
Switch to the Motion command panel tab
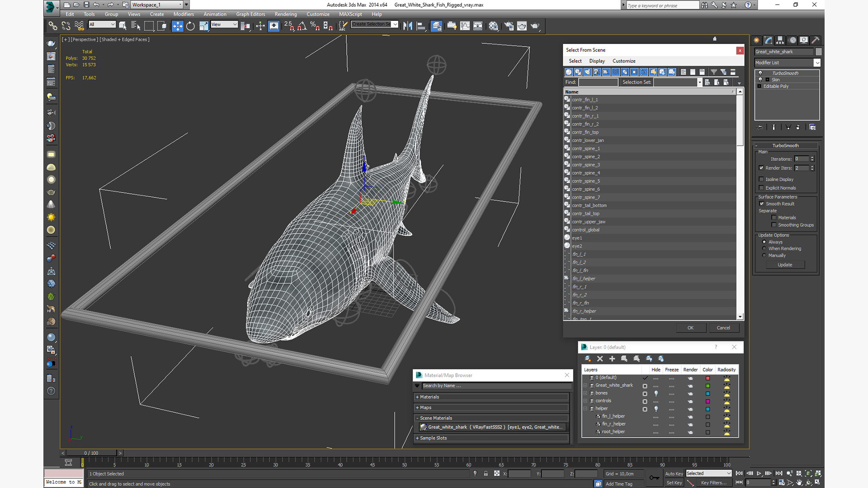click(792, 40)
